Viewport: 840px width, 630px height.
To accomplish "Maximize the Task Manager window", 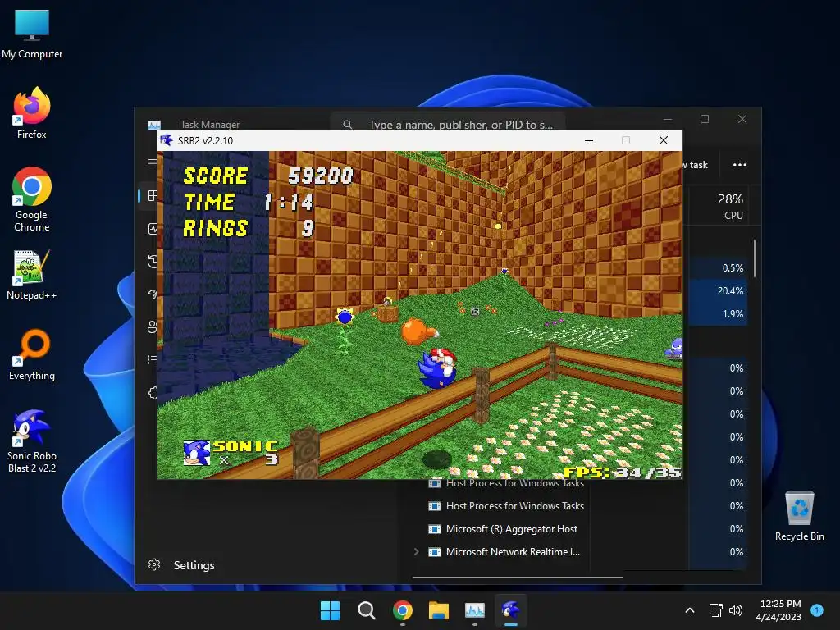I will (x=705, y=119).
